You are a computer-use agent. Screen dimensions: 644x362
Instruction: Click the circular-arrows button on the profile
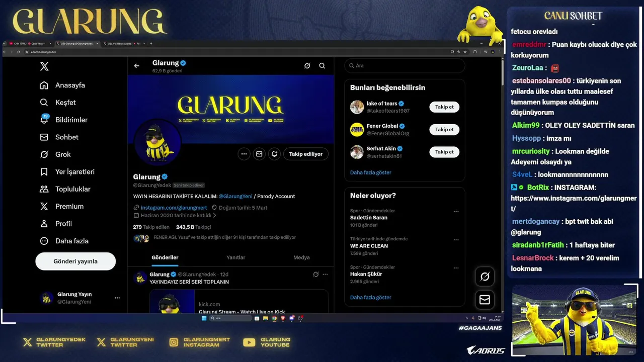click(x=274, y=154)
